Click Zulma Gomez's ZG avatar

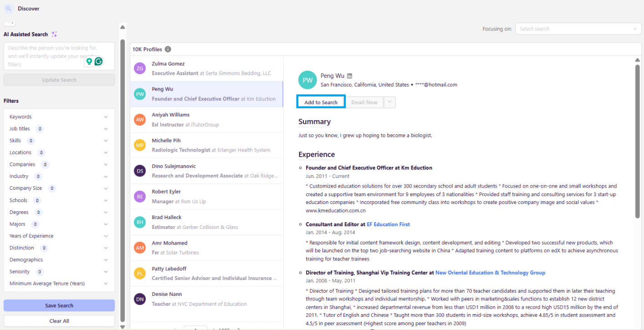tap(140, 68)
